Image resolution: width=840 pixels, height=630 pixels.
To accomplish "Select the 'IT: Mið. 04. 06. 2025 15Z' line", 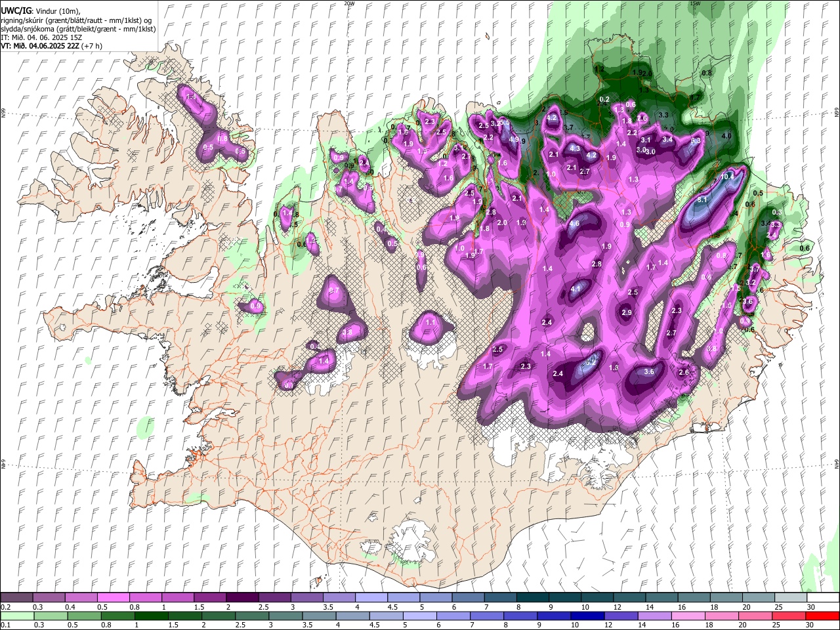I will [41, 37].
